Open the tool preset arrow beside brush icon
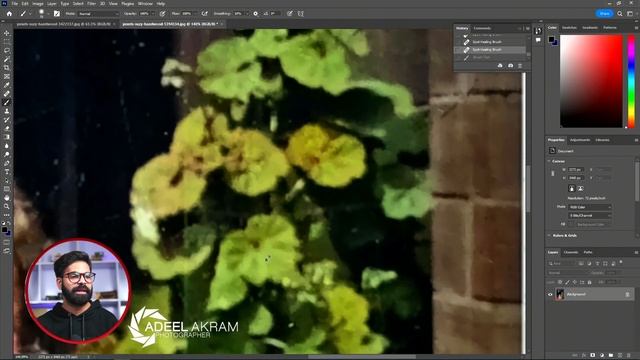Viewport: 640px width, 360px height. coord(30,14)
